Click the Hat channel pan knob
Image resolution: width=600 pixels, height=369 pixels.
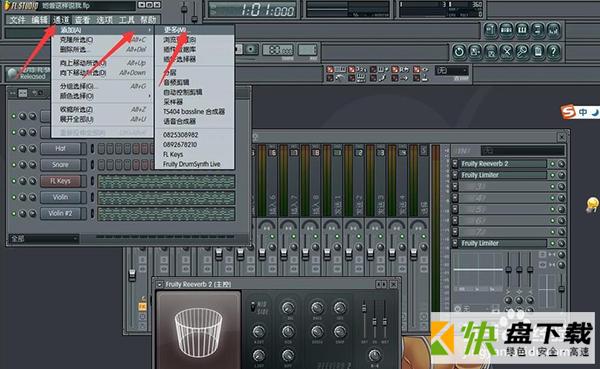(x=23, y=149)
